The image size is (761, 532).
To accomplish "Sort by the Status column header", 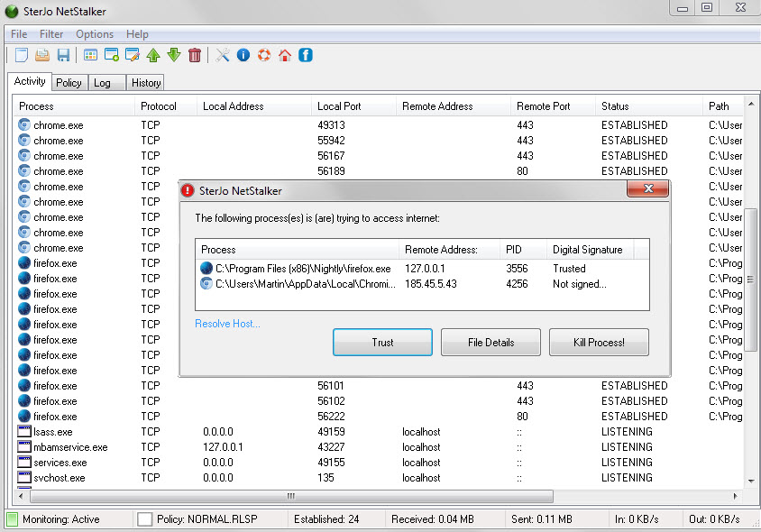I will tap(649, 106).
